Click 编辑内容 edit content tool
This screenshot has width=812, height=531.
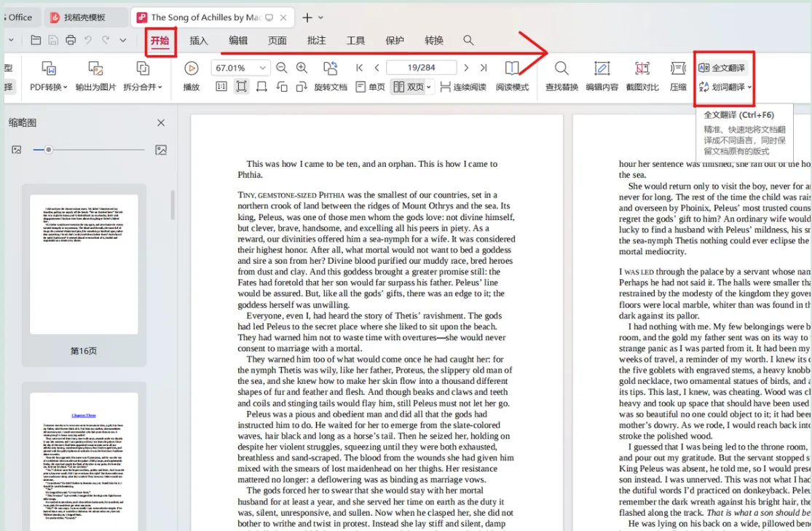point(602,76)
